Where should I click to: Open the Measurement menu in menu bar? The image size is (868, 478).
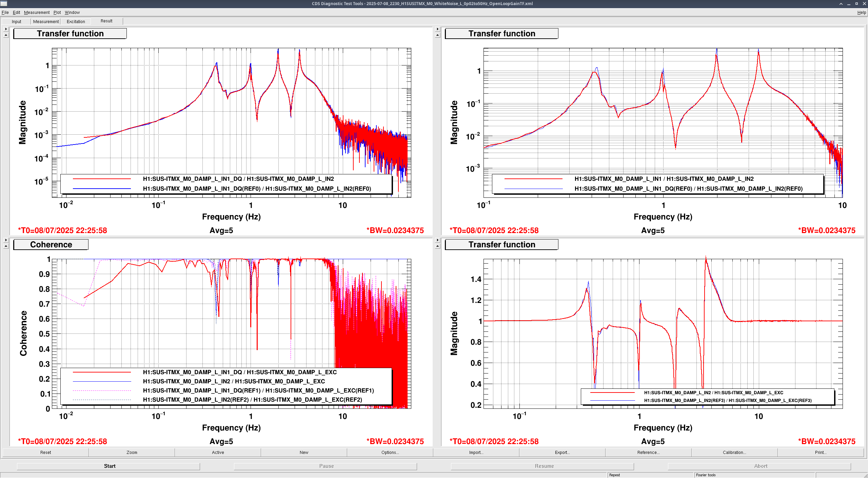[37, 13]
